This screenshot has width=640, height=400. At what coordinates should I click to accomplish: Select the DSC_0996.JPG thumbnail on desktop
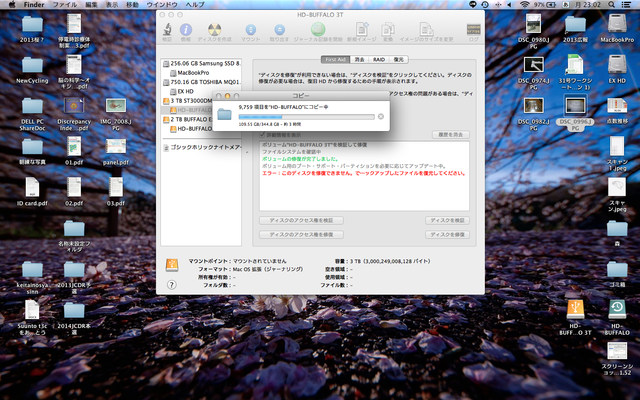pos(576,106)
